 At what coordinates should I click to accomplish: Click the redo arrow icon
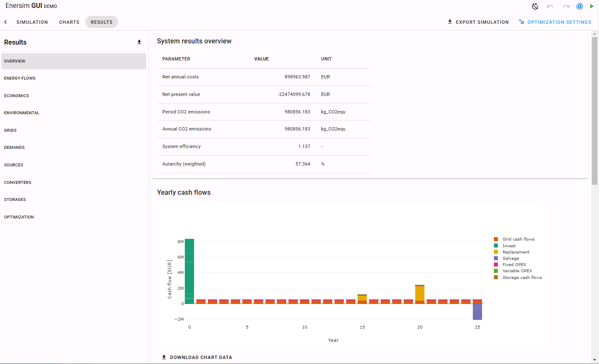[566, 6]
